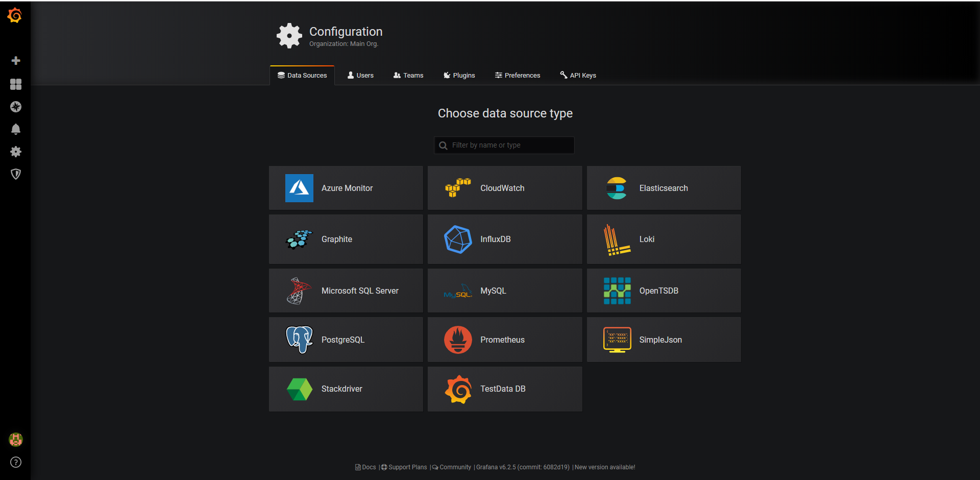Click the PostgreSQL elephant icon
980x480 pixels.
pos(299,340)
